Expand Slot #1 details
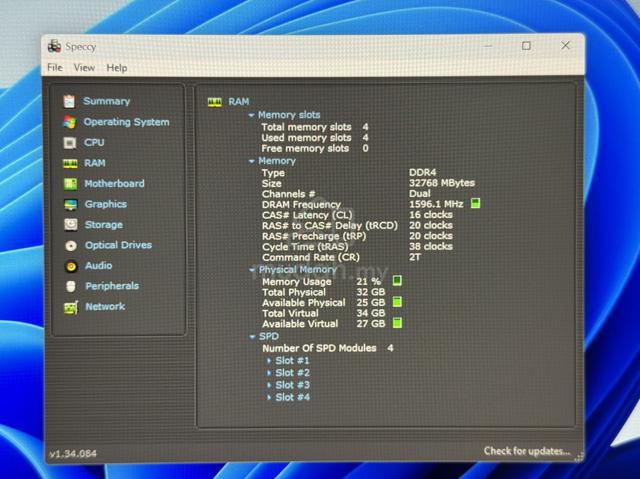 [x=269, y=361]
